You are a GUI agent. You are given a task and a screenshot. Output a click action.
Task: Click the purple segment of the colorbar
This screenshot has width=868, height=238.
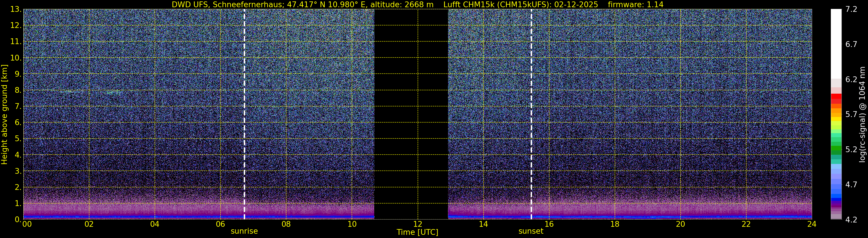coord(836,204)
